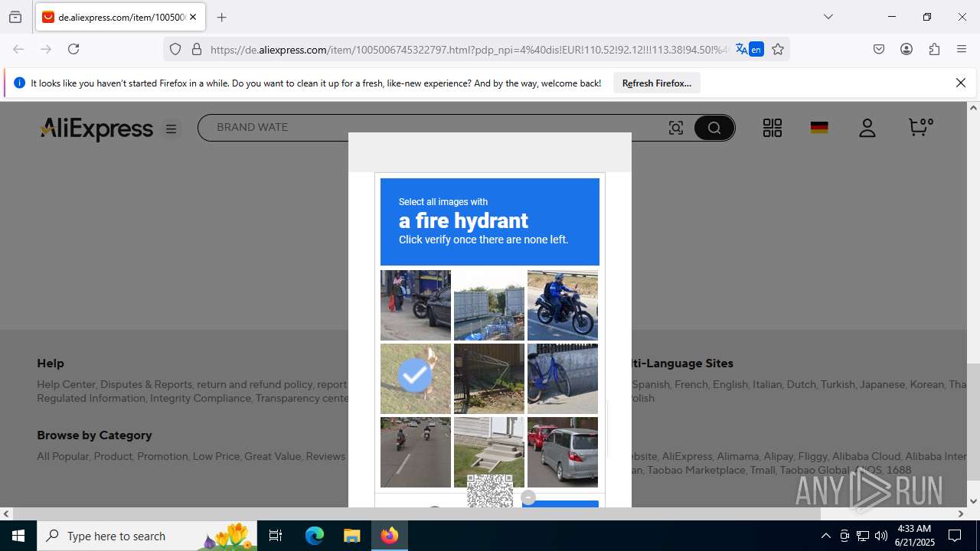Switch to Japanese language site

(882, 384)
